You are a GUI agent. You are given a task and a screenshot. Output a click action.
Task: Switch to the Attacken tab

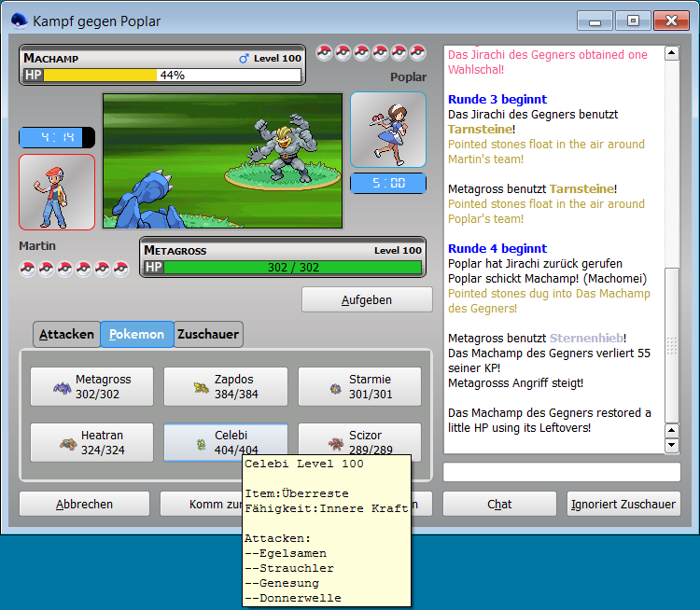66,334
